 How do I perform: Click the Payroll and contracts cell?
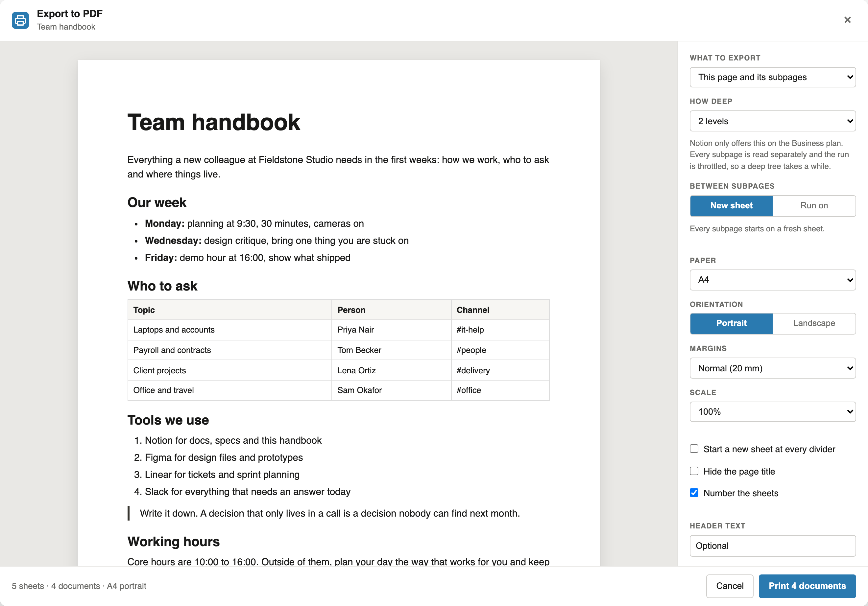(x=229, y=350)
